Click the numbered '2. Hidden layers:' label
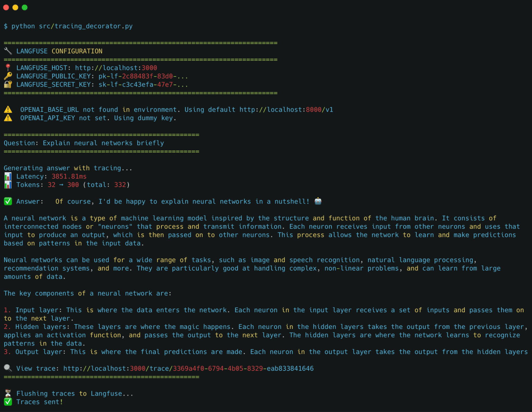Viewport: 532px width, 412px height. pos(37,327)
